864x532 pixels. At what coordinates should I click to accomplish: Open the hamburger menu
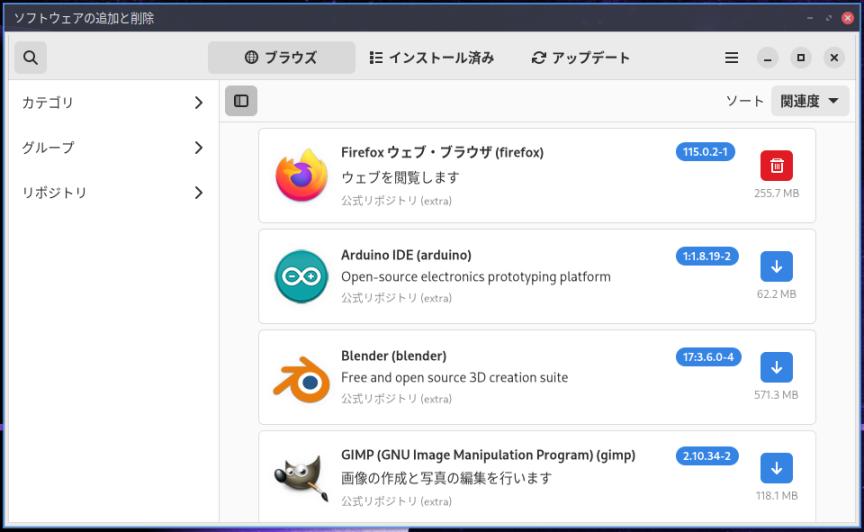731,57
